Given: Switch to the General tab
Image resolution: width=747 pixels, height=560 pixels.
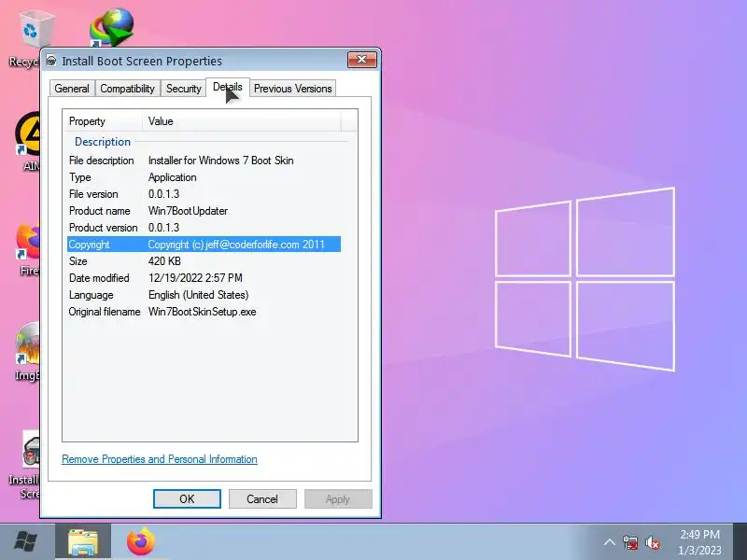Looking at the screenshot, I should (x=72, y=89).
